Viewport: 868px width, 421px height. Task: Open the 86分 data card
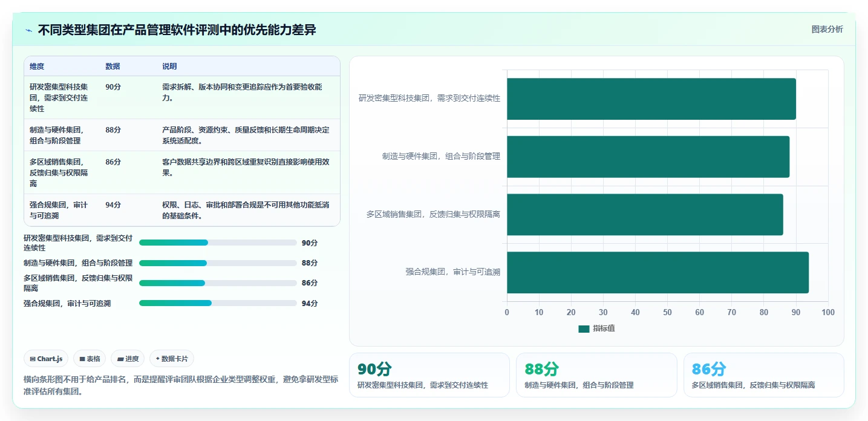(x=764, y=375)
